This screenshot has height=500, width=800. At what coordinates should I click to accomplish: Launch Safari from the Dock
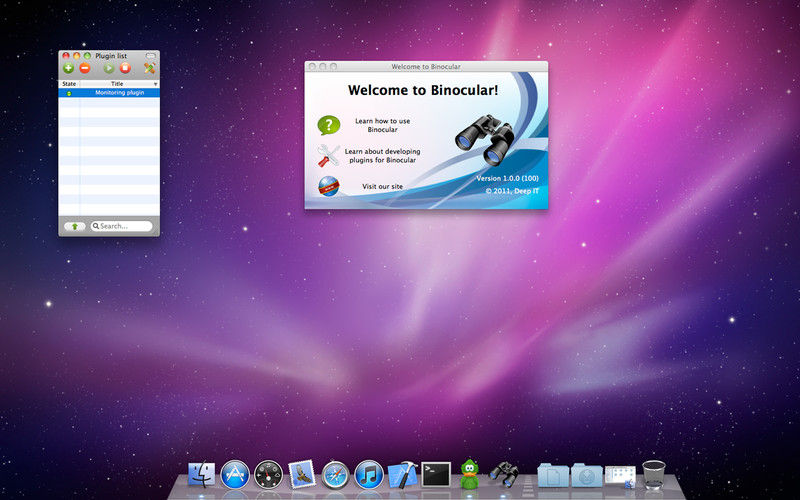(x=335, y=474)
